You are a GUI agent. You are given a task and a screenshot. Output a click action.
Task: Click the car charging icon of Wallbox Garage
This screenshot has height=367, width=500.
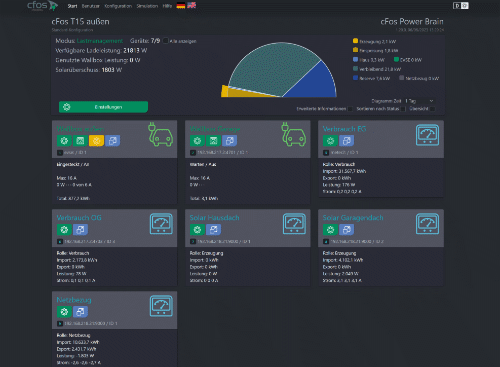(x=294, y=135)
